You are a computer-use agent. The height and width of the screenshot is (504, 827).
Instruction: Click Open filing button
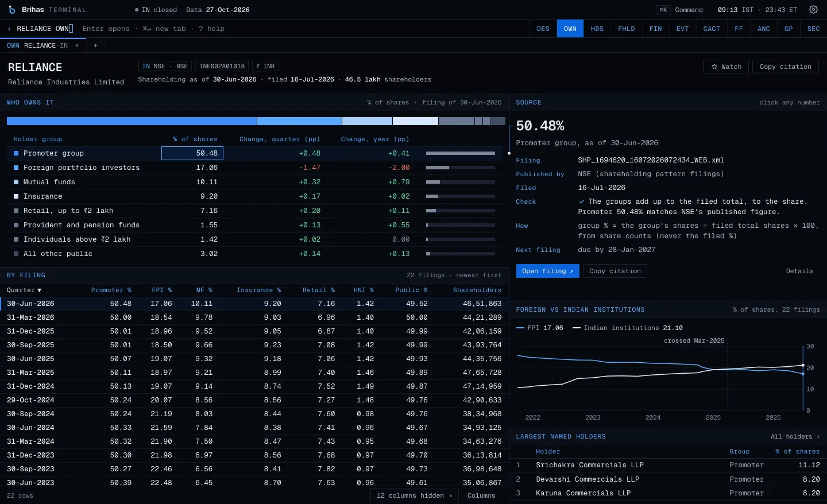[x=547, y=271]
